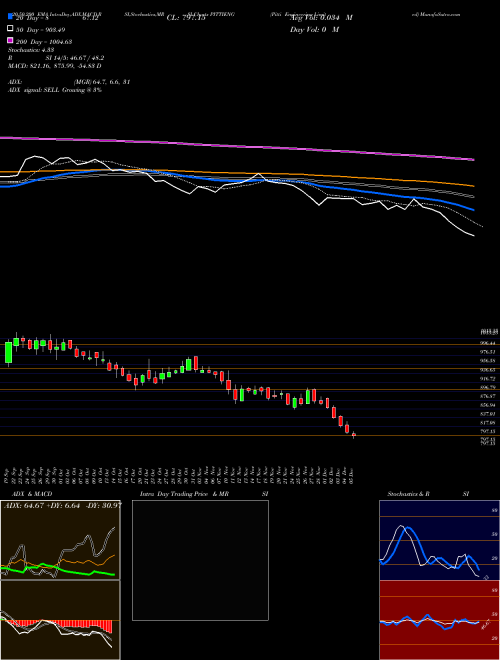Click the 'Stochastics & R' panel title
The width and height of the screenshot is (500, 660).
tap(408, 494)
